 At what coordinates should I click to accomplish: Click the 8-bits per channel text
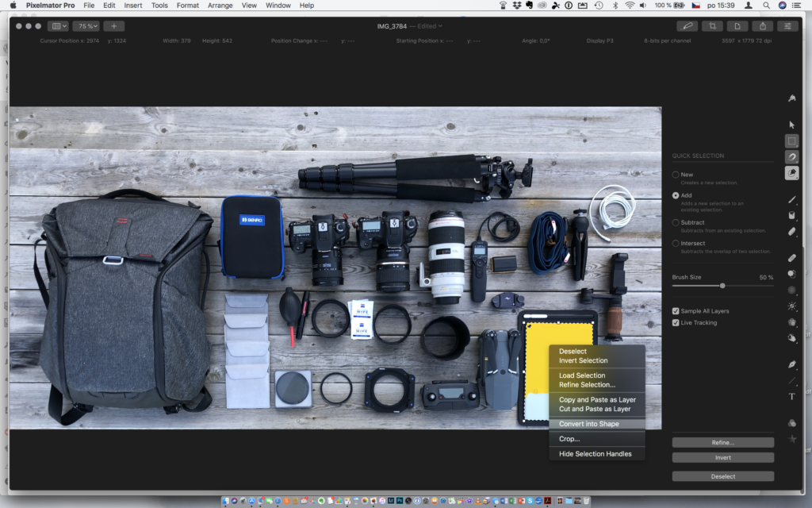(667, 40)
